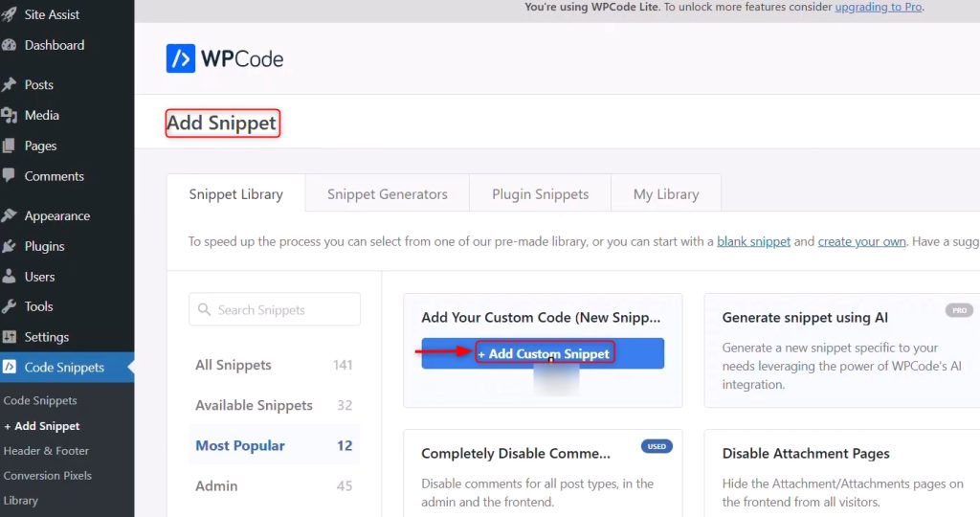Switch to Snippet Library tab
The height and width of the screenshot is (517, 980).
pos(236,193)
